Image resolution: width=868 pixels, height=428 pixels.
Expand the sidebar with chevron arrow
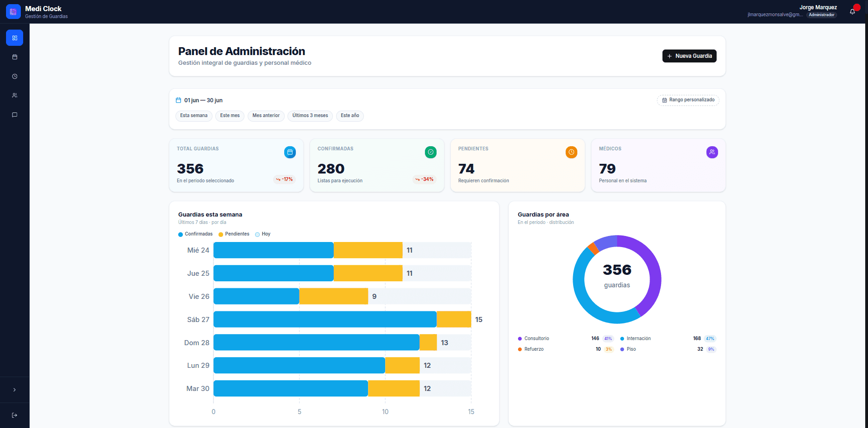(14, 390)
